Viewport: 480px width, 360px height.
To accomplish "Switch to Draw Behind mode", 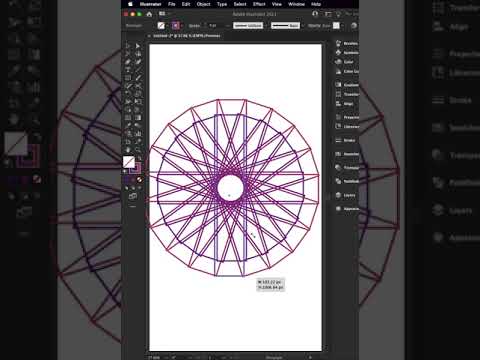I will coord(133,188).
